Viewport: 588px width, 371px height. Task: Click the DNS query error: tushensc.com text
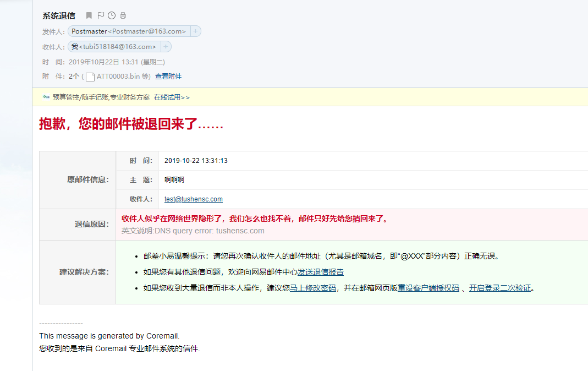209,231
